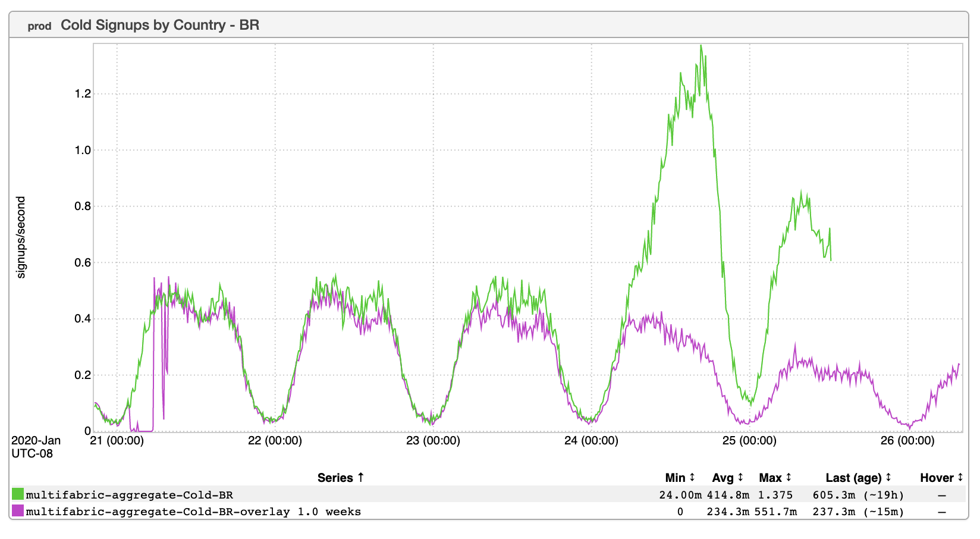980x539 pixels.
Task: Click the green multifabric-aggregate-Cold-BR color swatch
Action: [x=18, y=494]
